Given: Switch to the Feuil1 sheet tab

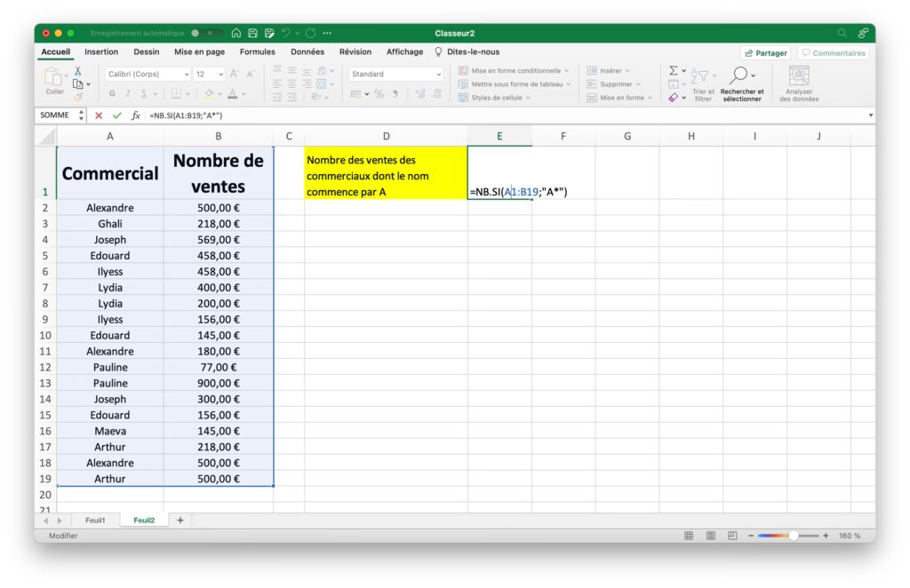Looking at the screenshot, I should click(94, 520).
